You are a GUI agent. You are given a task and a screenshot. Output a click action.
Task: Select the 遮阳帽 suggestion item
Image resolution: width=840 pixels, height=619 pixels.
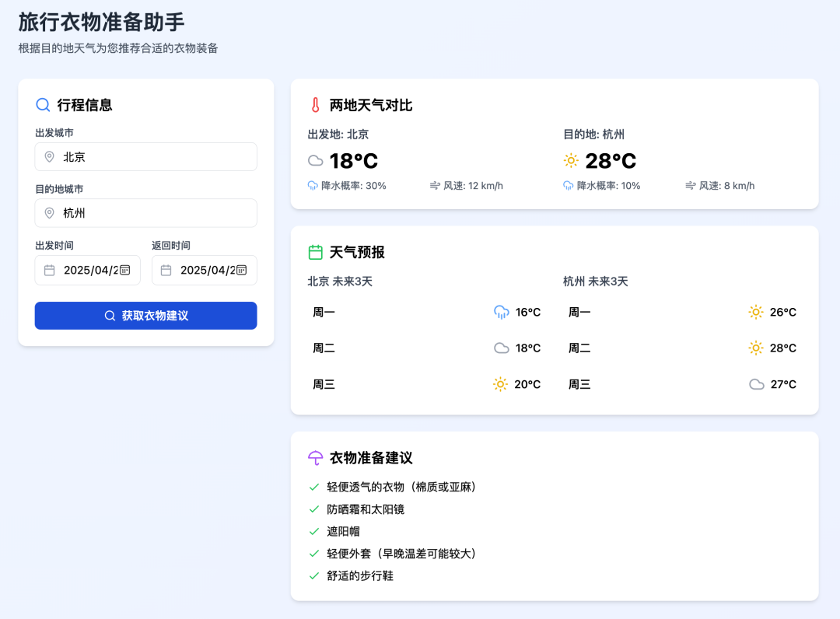[343, 532]
